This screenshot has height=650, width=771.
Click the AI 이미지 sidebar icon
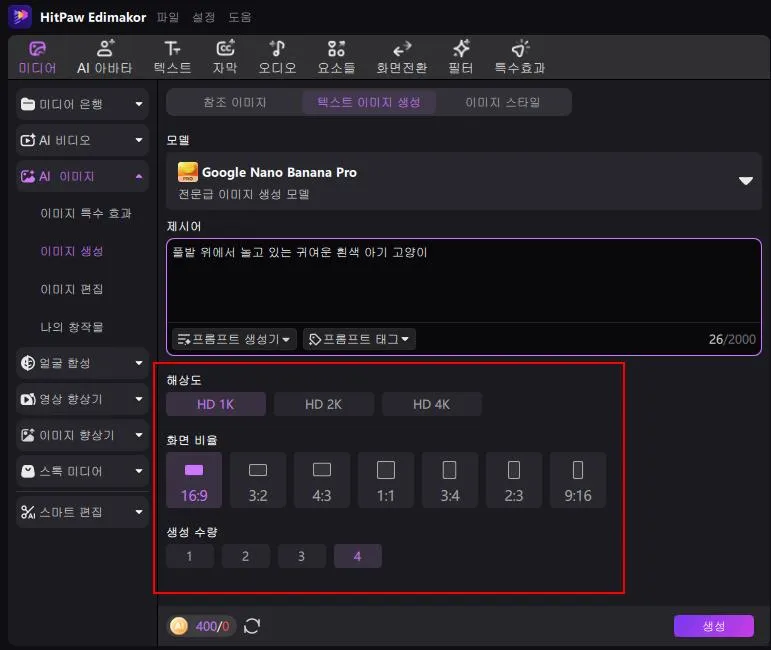28,176
